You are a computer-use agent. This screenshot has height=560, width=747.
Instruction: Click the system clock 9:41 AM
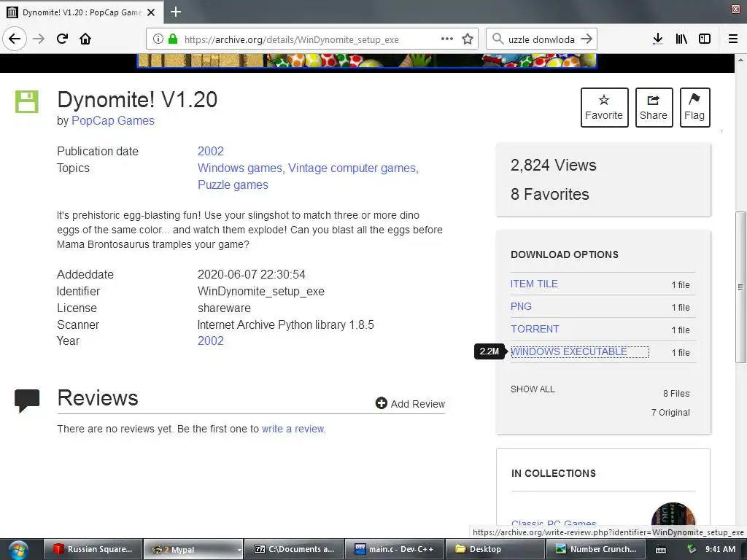720,549
